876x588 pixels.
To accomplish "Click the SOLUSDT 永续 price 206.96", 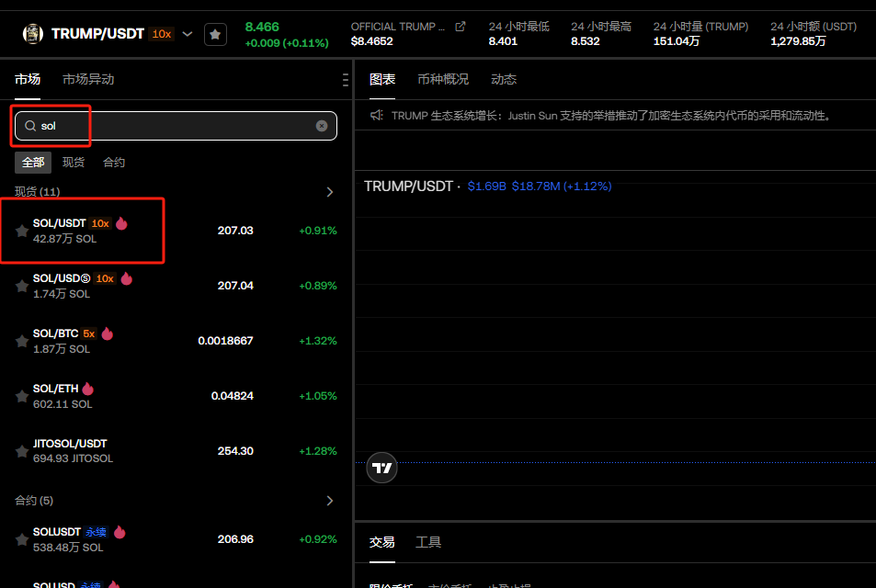I will [235, 539].
